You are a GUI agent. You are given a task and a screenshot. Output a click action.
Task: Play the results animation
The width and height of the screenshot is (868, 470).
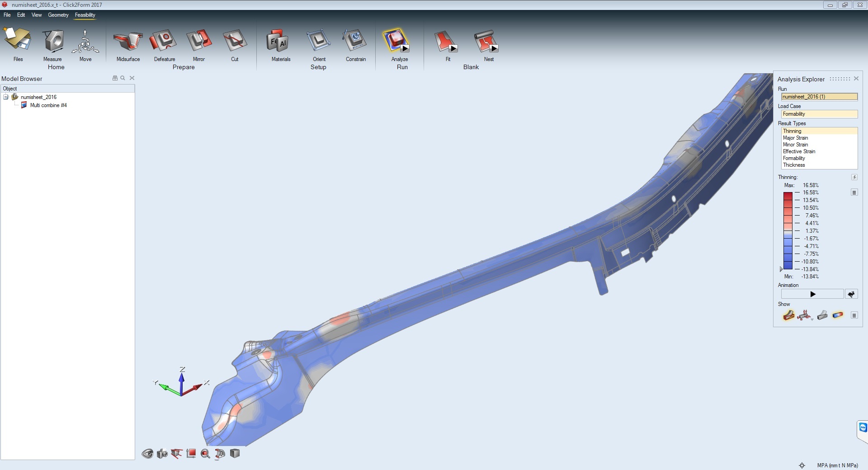click(x=812, y=294)
